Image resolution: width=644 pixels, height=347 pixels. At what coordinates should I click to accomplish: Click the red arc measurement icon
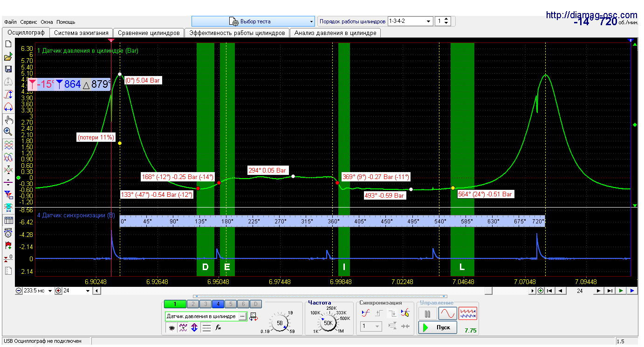pos(8,107)
